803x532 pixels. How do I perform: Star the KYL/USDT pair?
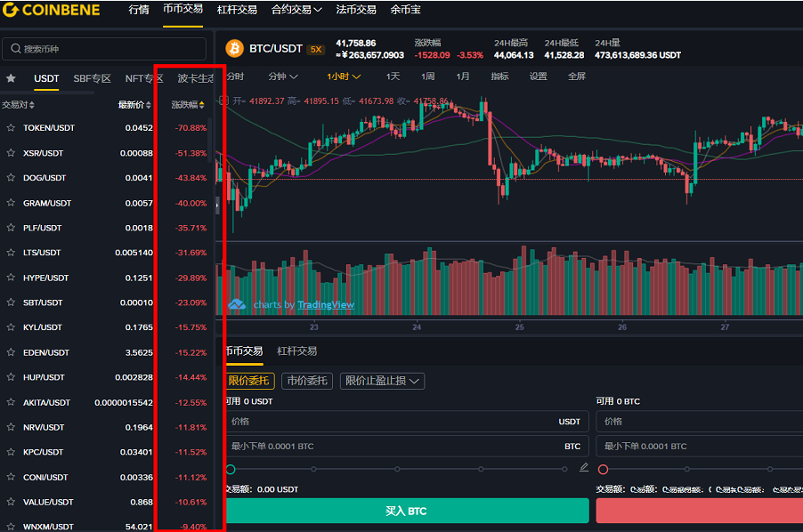[x=11, y=326]
